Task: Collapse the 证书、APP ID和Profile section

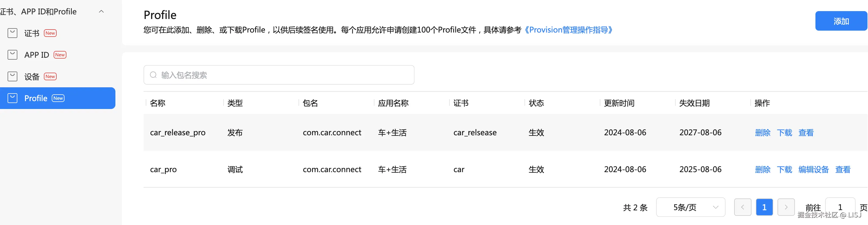Action: click(x=101, y=11)
